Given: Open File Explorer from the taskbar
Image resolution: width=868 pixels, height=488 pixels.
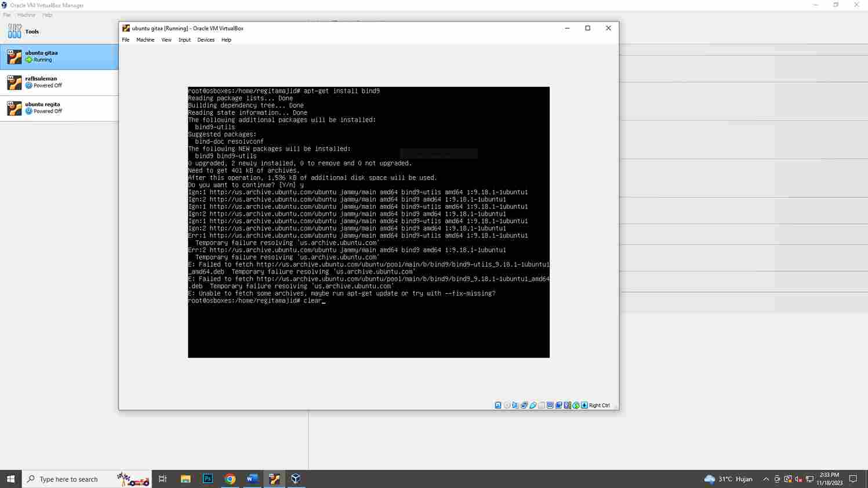Looking at the screenshot, I should coord(186,479).
